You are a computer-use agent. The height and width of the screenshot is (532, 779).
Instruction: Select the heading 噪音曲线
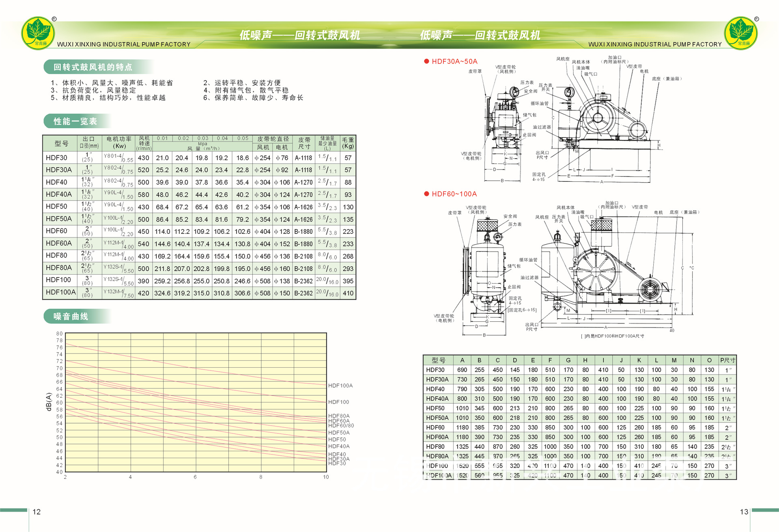(x=71, y=317)
